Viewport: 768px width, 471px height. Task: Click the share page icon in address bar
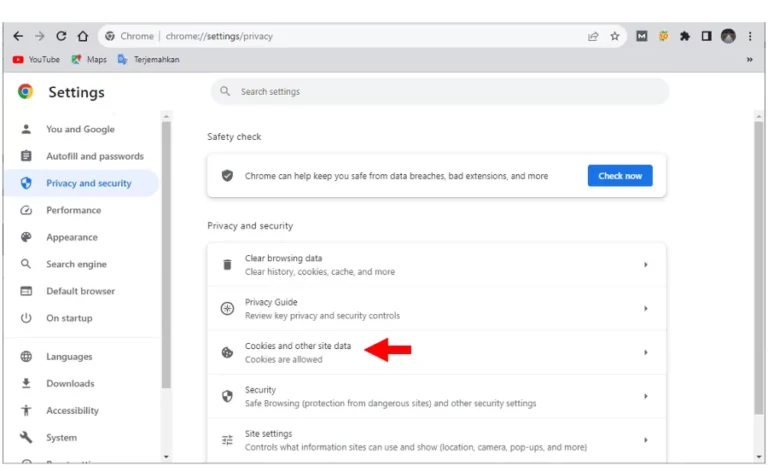[x=593, y=36]
